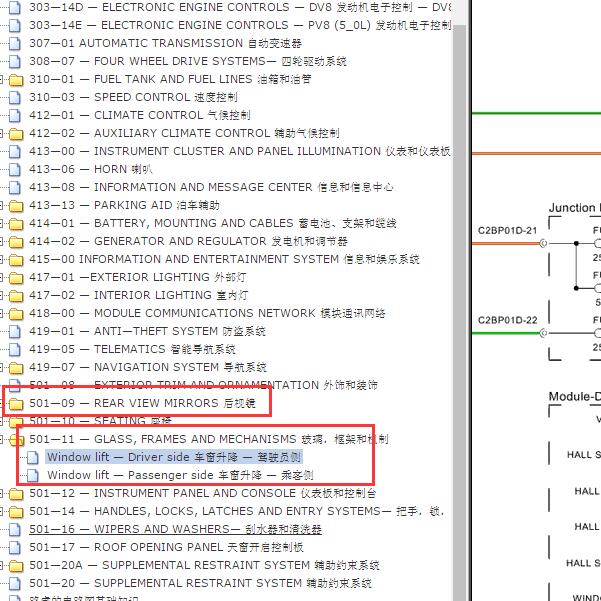This screenshot has width=601, height=601.
Task: Open 501-20A Supplemental Restraint System folder
Action: (x=204, y=566)
